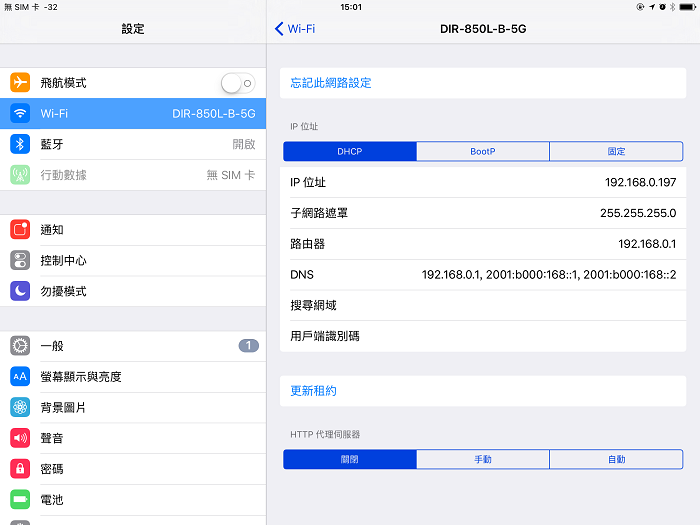Open the Wi-Fi row in sidebar
The image size is (700, 525).
(133, 114)
